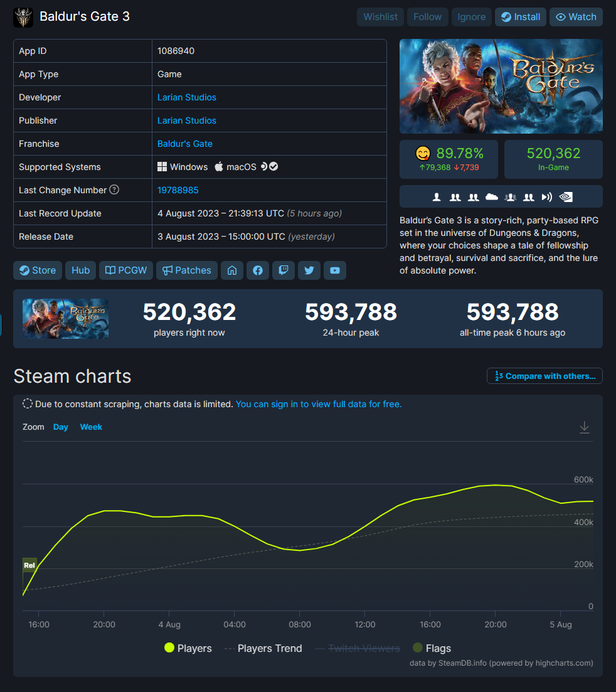616x692 pixels.
Task: Open the Baldur's Gate franchise link
Action: (x=185, y=144)
